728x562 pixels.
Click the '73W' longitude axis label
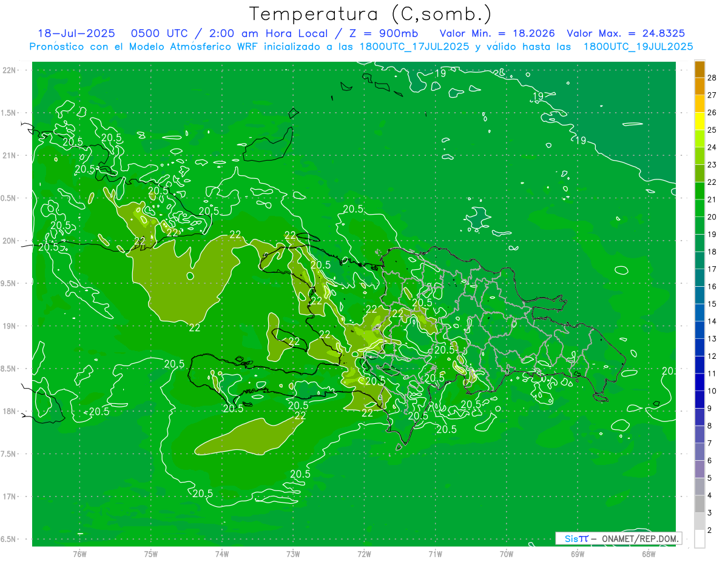[293, 554]
